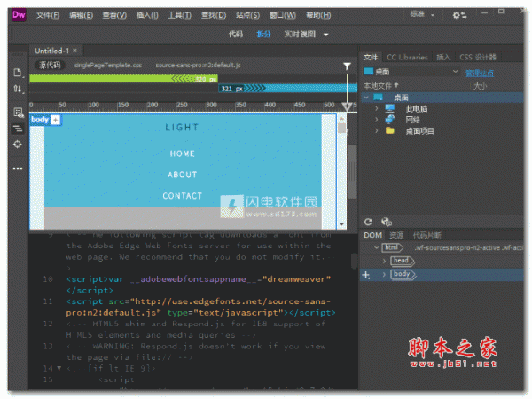Click the File Management arrows icon
Image resolution: width=532 pixels, height=399 pixels.
click(18, 90)
